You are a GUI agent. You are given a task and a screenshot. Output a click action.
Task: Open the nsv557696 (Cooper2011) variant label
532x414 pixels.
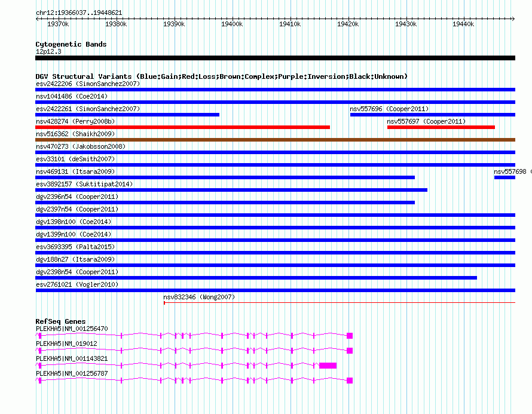tap(389, 109)
